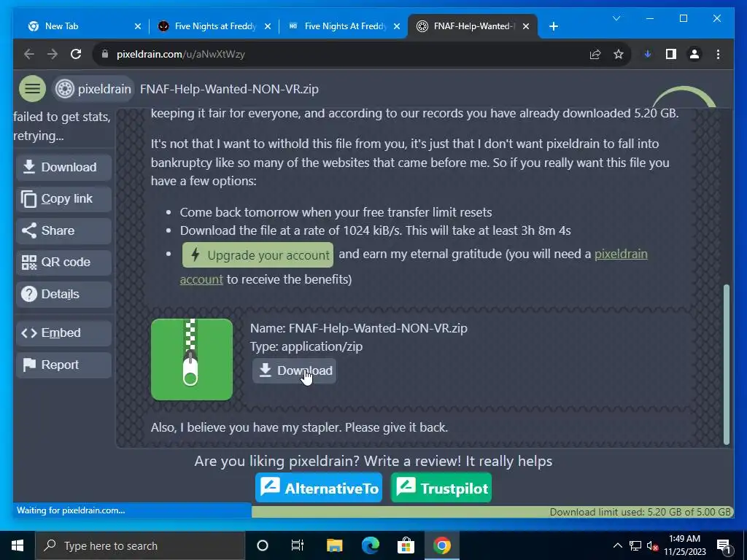The image size is (747, 560).
Task: Click the pixeldrain logo home button
Action: tap(93, 89)
